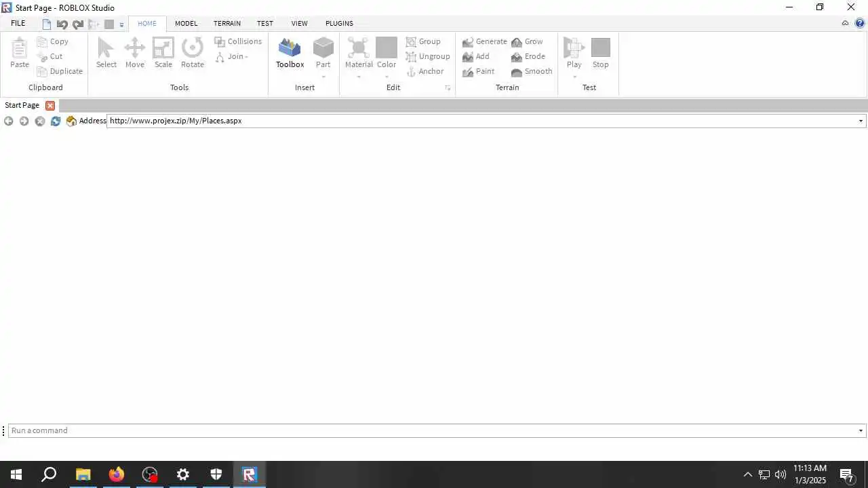Choose the Scale tool

[x=163, y=53]
